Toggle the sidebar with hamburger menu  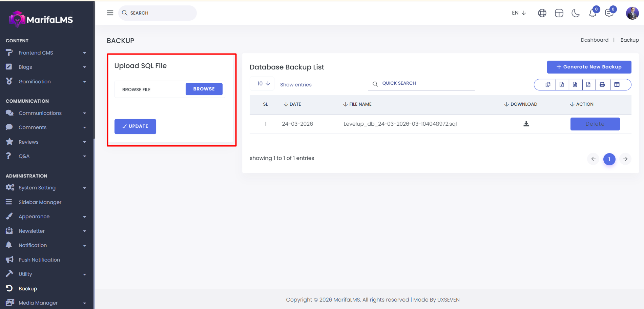pos(110,13)
